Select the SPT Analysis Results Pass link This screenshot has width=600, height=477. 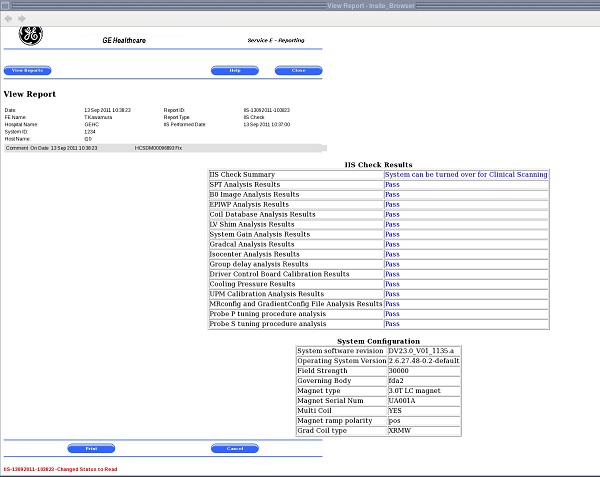392,185
